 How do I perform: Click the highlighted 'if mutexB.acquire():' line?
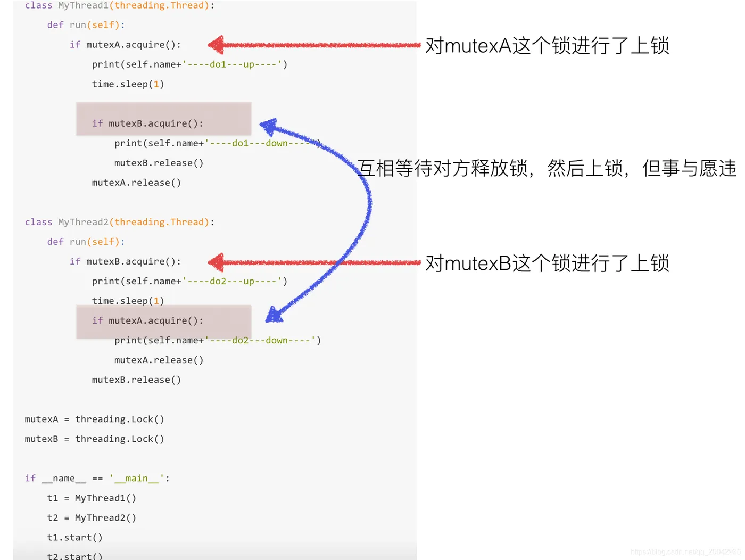tap(147, 123)
